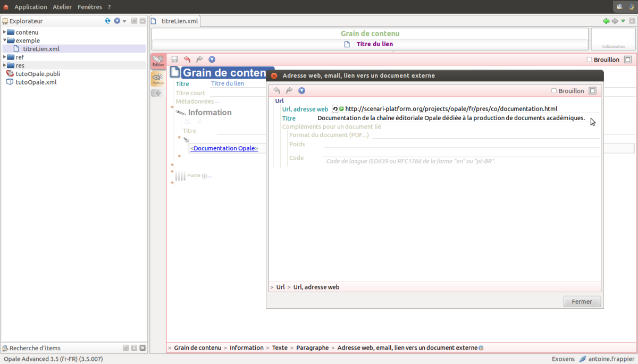Open the Atelier menu
638x364 pixels.
click(62, 7)
